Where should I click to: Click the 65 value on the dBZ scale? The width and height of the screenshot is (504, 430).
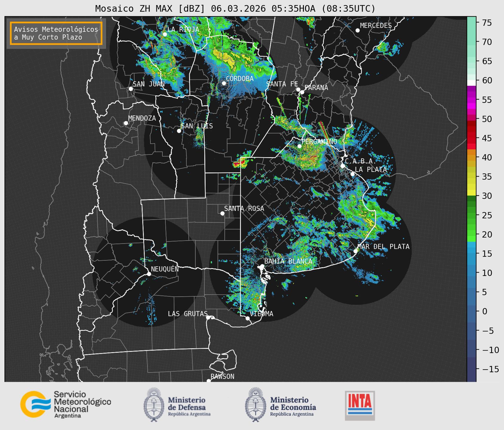click(x=487, y=61)
